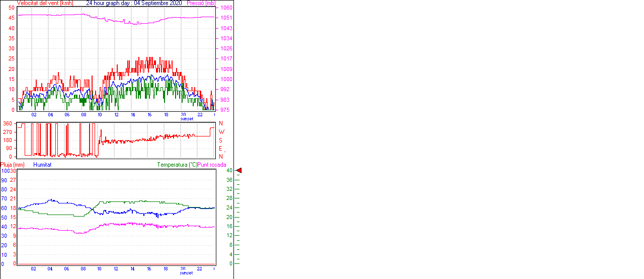The image size is (644, 279).
Task: Select the 'Velocitat del vent (kmh)' label
Action: pos(45,3)
